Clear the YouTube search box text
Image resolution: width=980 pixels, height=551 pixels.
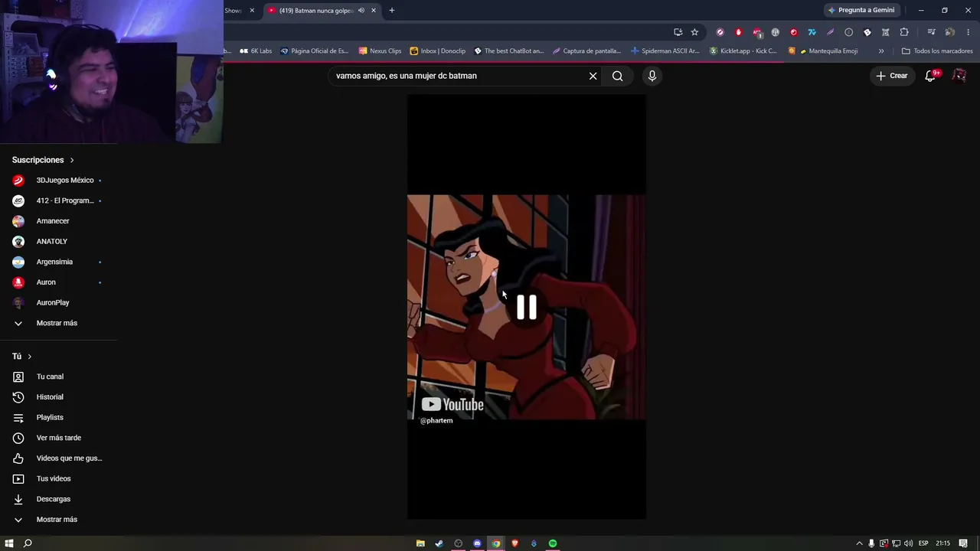tap(593, 76)
